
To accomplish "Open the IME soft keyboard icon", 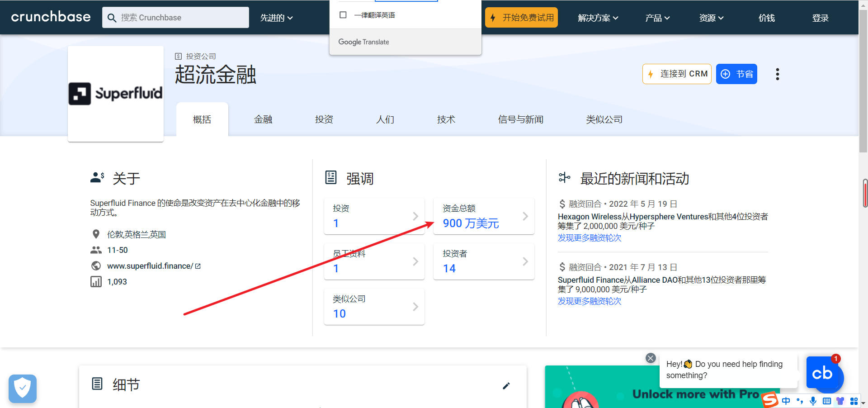I will tap(827, 401).
